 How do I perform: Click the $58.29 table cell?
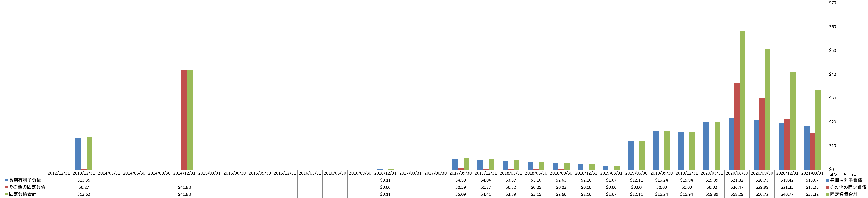coord(737,194)
